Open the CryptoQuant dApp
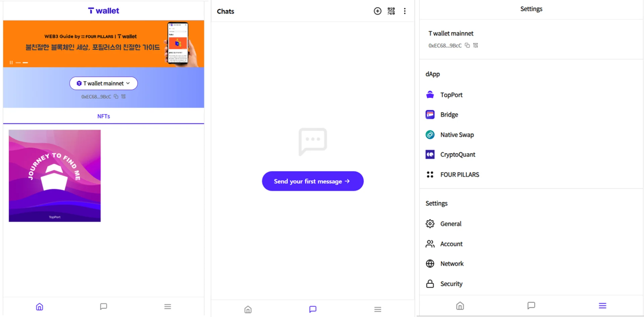 458,155
